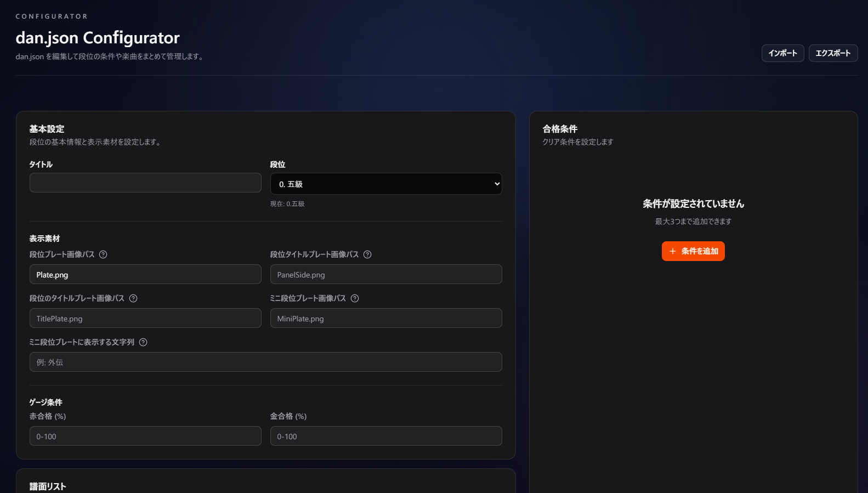Open help for 段位プレート画像パス
This screenshot has height=493, width=868.
(x=103, y=254)
